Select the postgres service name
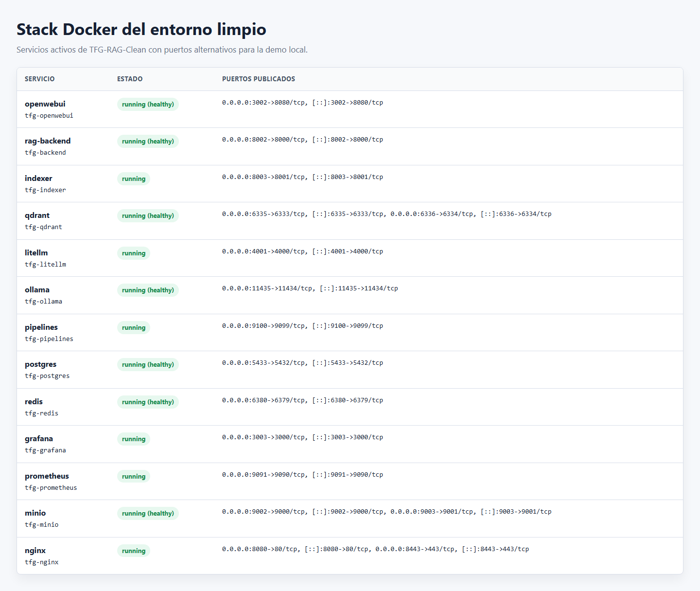The height and width of the screenshot is (591, 700). pos(40,364)
